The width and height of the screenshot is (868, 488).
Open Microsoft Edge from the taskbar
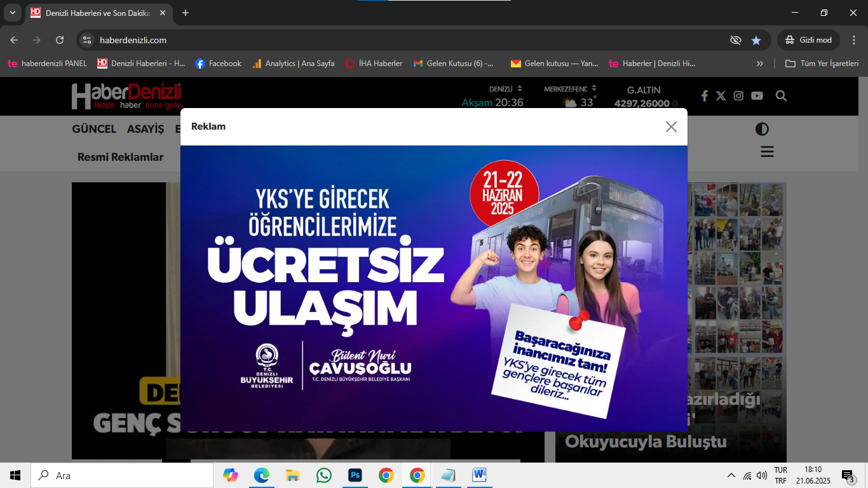pyautogui.click(x=262, y=475)
